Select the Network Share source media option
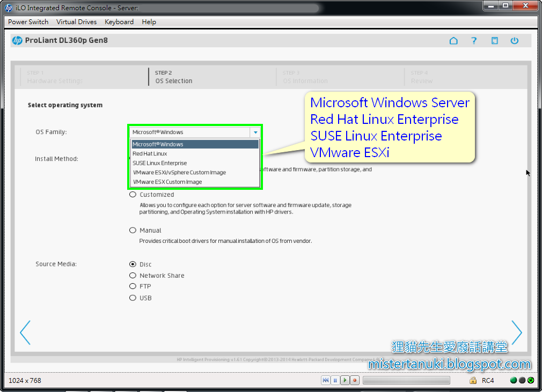The width and height of the screenshot is (542, 392). pos(133,275)
